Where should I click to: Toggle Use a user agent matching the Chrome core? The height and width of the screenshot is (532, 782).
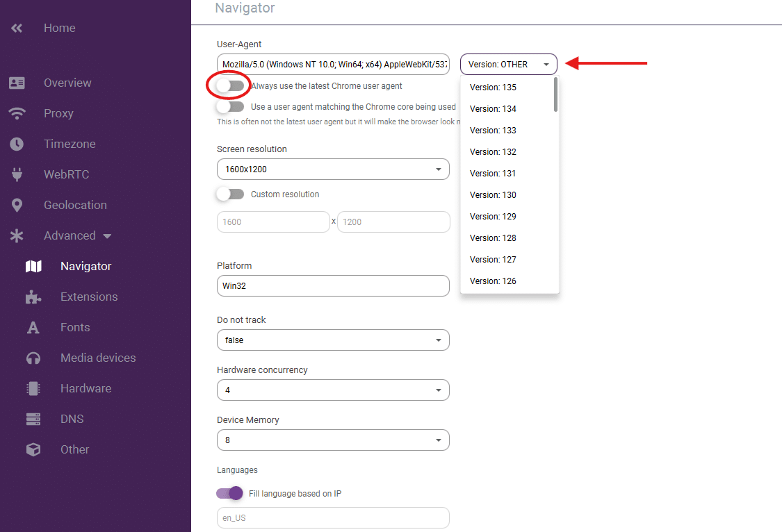coord(229,106)
